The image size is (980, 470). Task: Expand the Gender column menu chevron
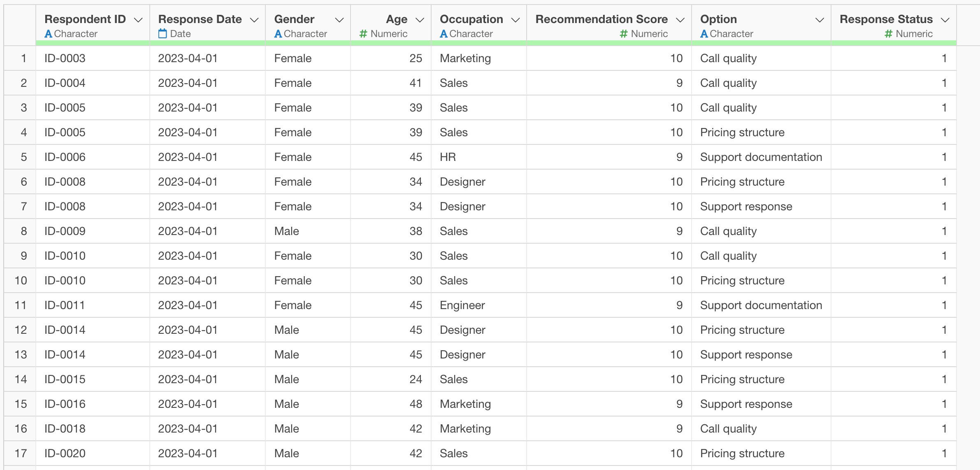pyautogui.click(x=339, y=20)
